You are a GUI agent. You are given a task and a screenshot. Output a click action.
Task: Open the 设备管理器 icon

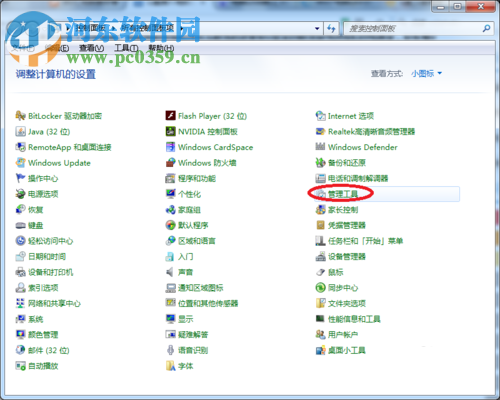point(320,256)
